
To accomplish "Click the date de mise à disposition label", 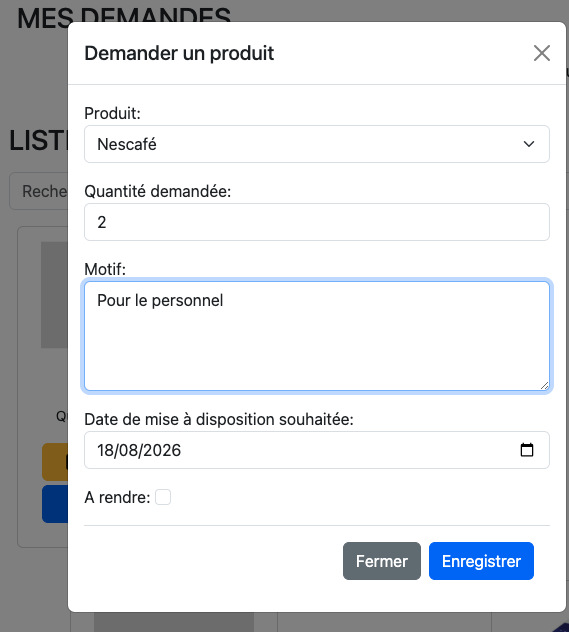I will coord(219,420).
